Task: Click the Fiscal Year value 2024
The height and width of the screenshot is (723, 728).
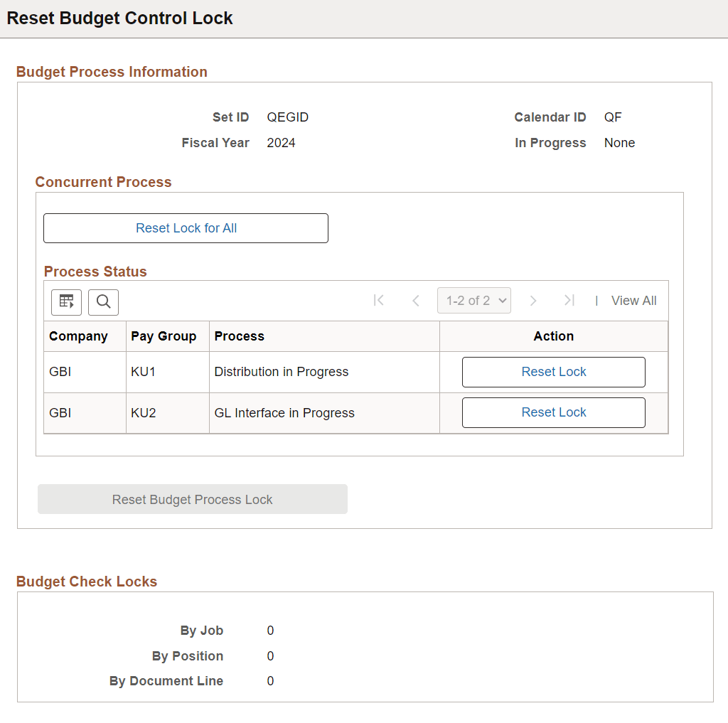Action: 281,142
